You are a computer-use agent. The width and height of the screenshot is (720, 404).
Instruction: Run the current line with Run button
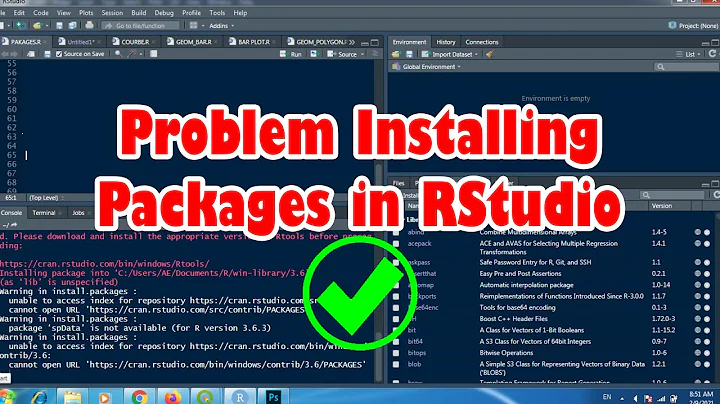click(291, 54)
